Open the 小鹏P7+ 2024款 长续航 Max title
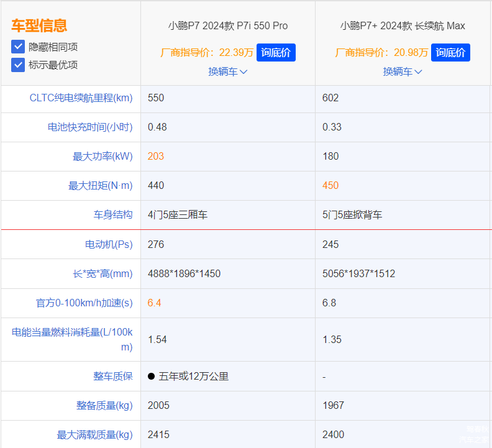 coord(402,26)
